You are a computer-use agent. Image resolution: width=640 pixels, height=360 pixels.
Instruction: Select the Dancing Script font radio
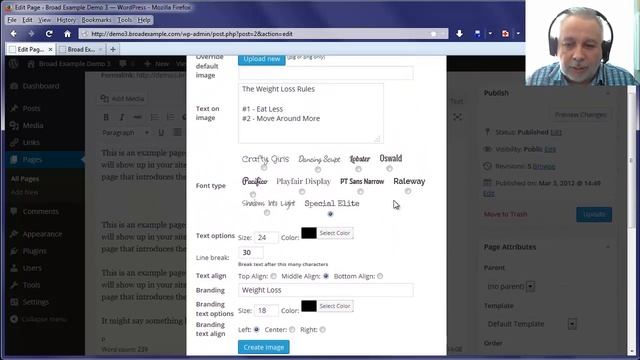318,169
